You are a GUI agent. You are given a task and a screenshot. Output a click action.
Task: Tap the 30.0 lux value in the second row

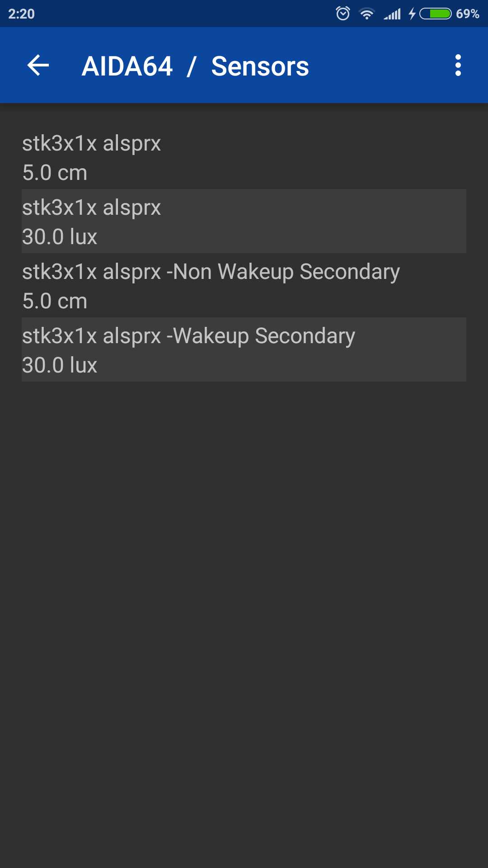pyautogui.click(x=60, y=237)
